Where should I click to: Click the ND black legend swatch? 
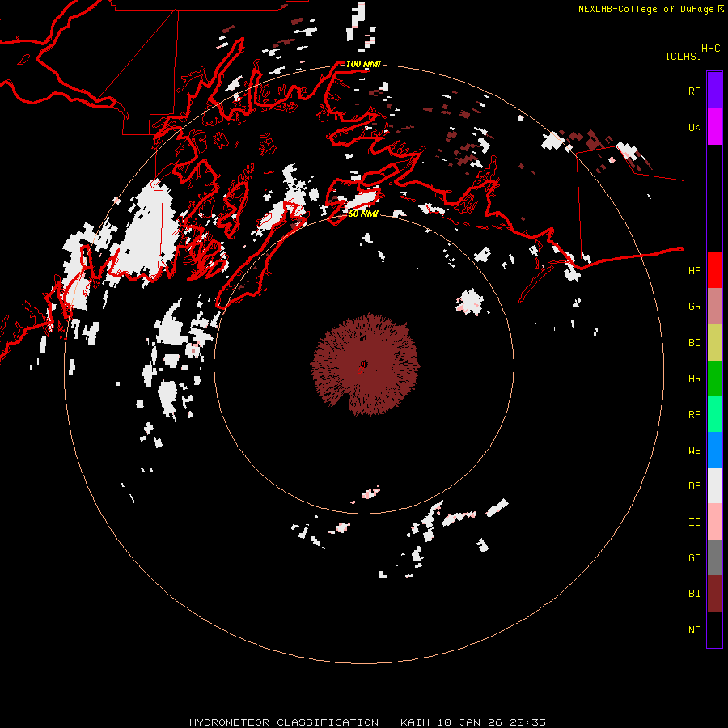(714, 629)
